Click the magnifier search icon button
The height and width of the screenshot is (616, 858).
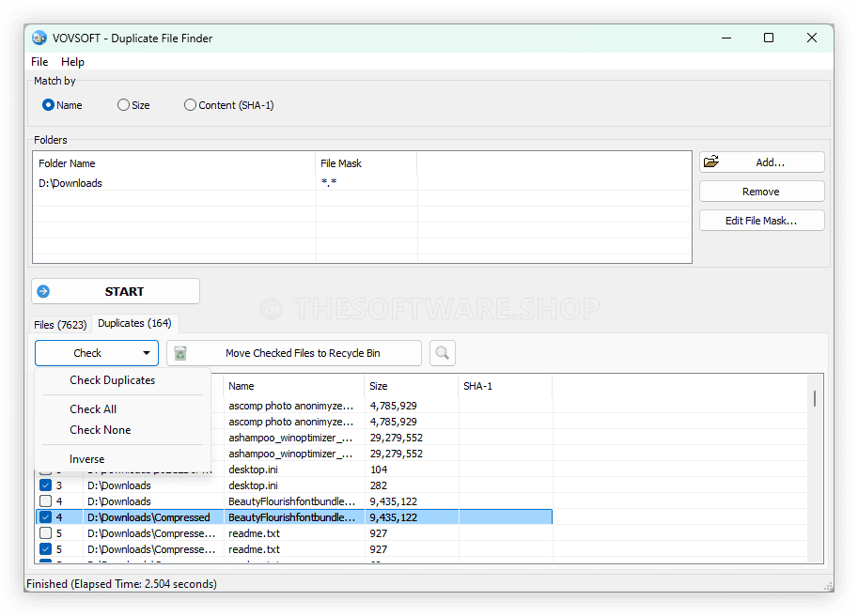pyautogui.click(x=442, y=353)
